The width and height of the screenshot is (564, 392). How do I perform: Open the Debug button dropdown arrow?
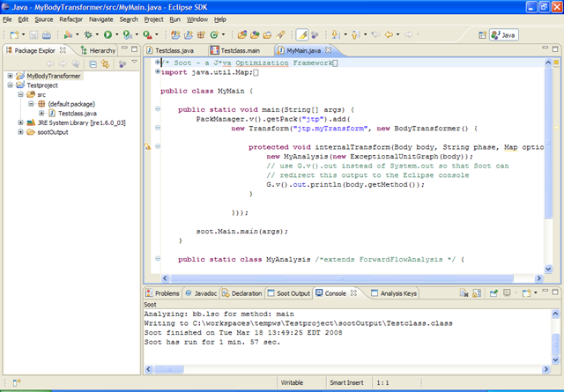pos(97,35)
